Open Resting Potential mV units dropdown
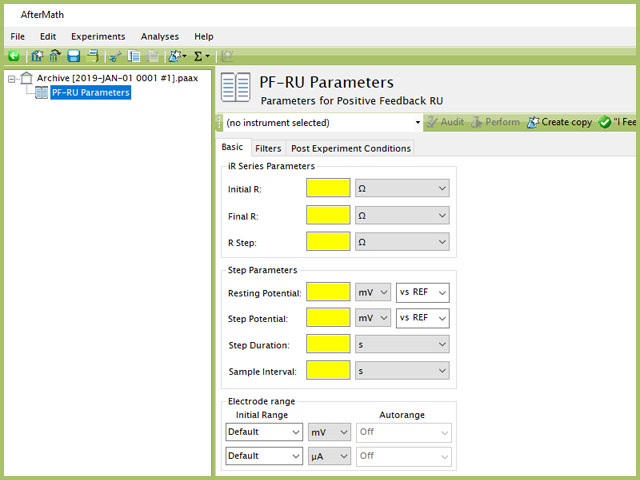Viewport: 640px width, 480px height. pos(373,292)
